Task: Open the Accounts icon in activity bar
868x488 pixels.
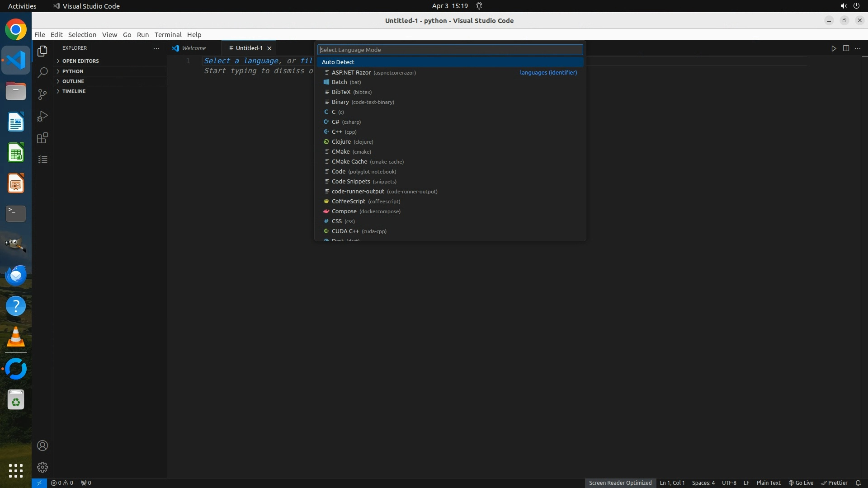Action: click(x=42, y=446)
